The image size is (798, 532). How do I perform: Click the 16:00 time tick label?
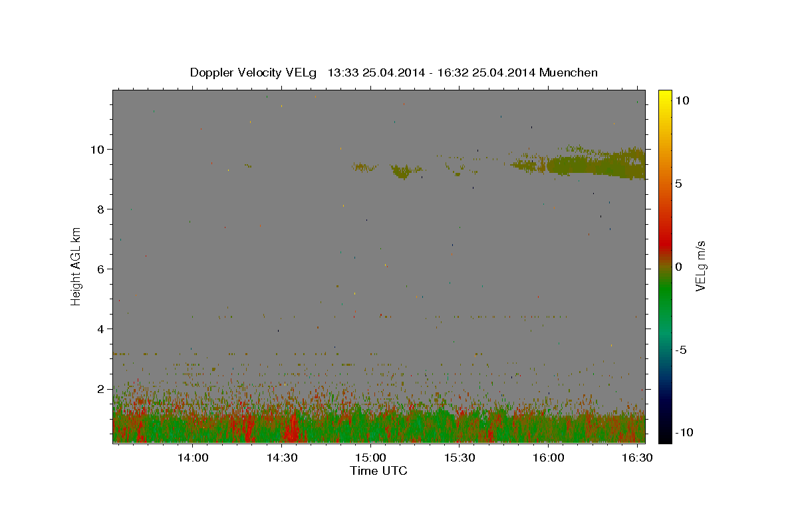point(549,458)
